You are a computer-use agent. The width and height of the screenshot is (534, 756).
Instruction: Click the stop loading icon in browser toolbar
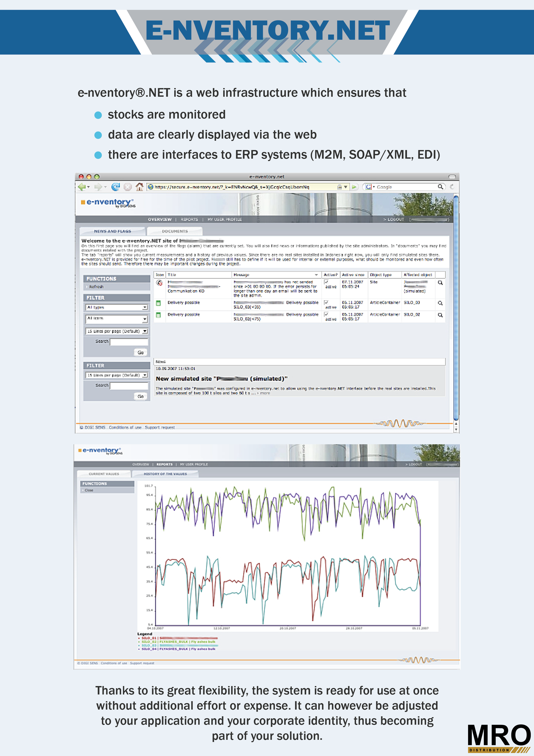pos(128,187)
